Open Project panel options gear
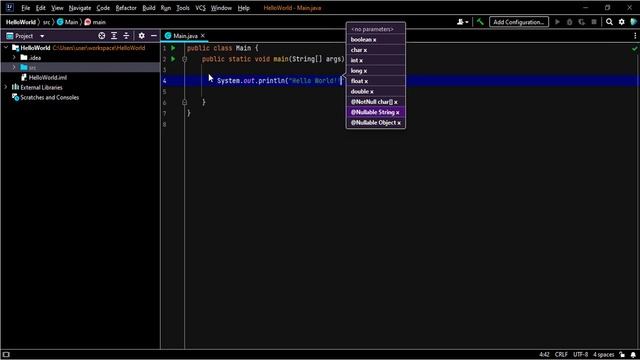This screenshot has width=640, height=360. 141,36
